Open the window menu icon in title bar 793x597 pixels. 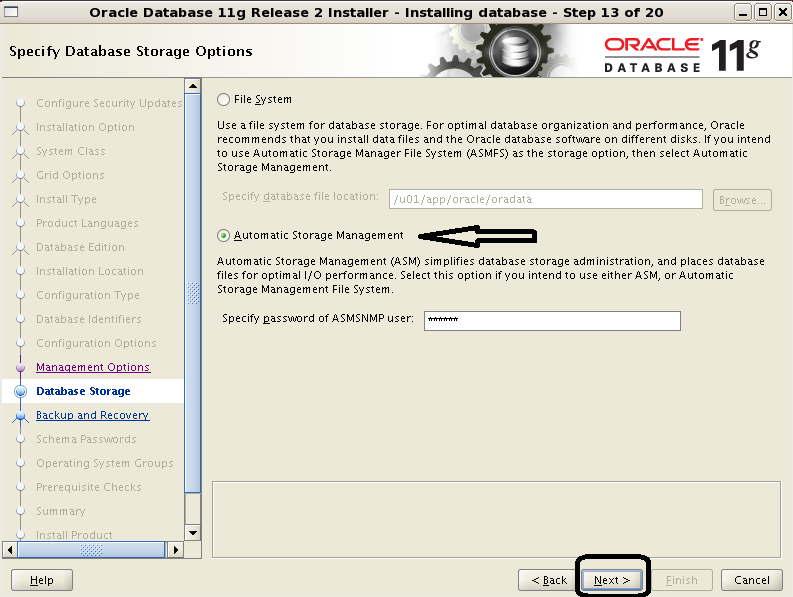[x=13, y=12]
